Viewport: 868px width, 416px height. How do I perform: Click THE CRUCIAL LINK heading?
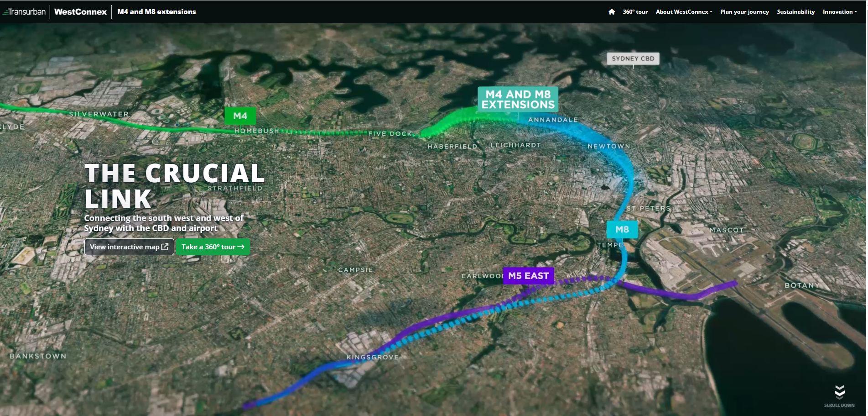(x=174, y=186)
